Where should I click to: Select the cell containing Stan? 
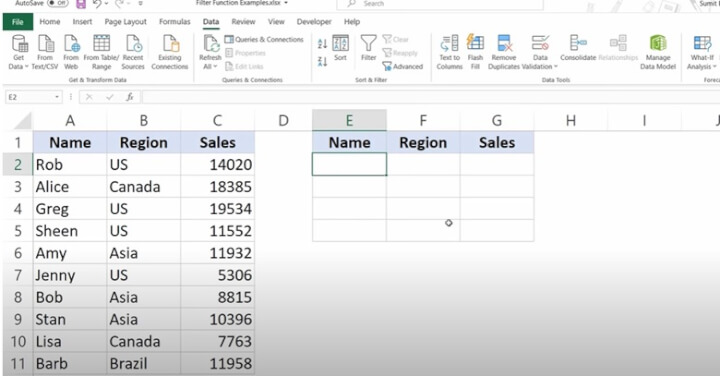70,319
